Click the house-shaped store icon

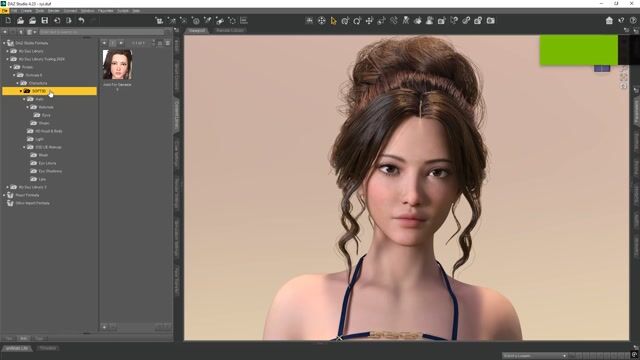[609, 20]
